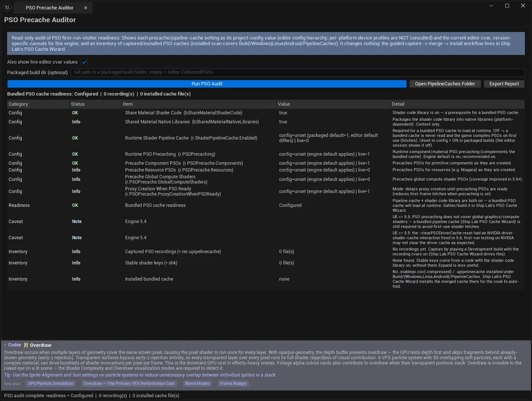Select the Share Material Shader Code row

coord(266,113)
